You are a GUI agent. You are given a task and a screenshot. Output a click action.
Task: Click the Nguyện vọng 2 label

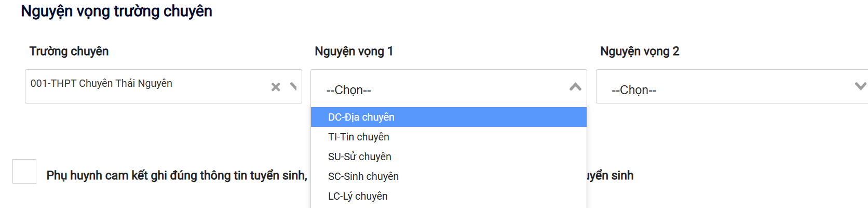[x=640, y=51]
